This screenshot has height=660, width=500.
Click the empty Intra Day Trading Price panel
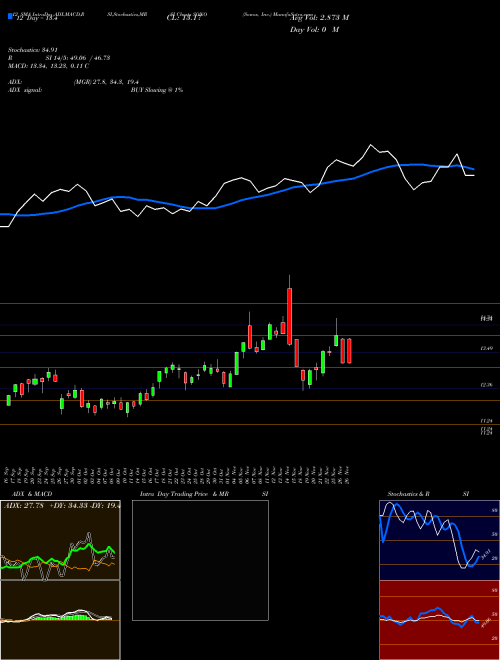(x=200, y=560)
